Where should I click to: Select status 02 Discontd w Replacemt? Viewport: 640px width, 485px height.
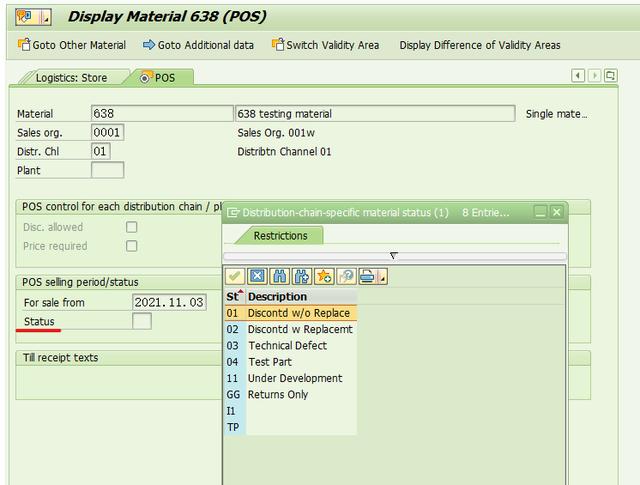pyautogui.click(x=291, y=329)
